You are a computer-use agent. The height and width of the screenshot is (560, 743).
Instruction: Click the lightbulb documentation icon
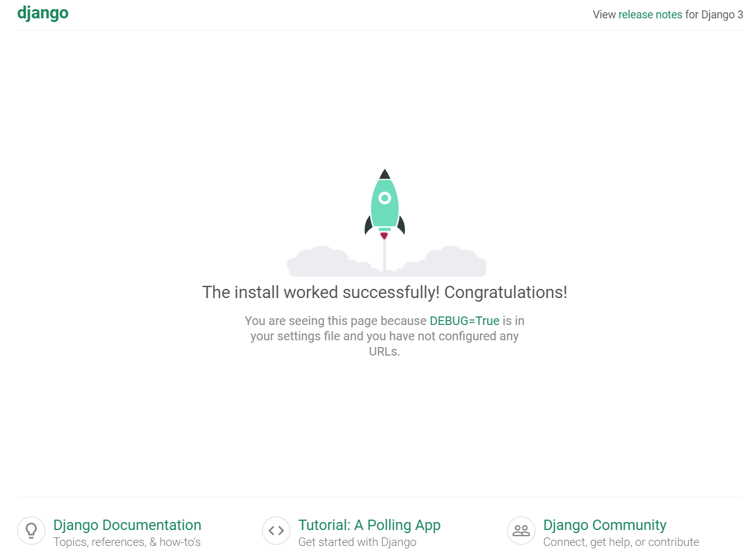pyautogui.click(x=31, y=531)
